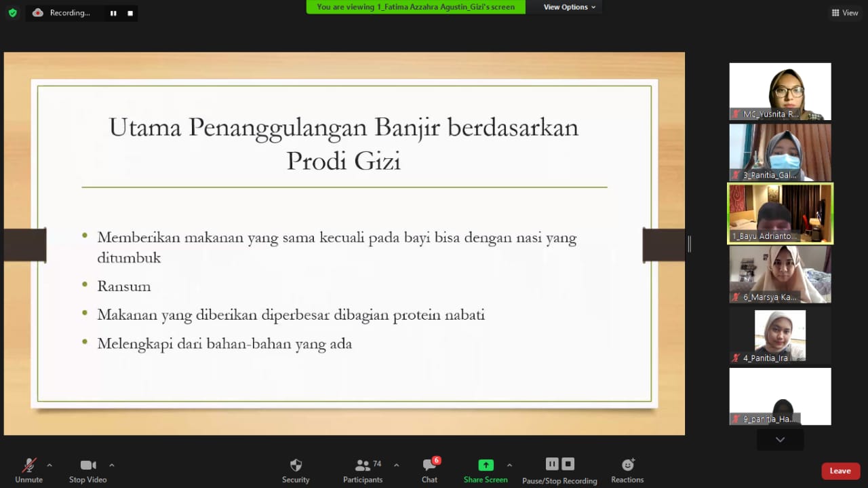Toggle Stop Video camera button
The width and height of the screenshot is (868, 488).
88,470
